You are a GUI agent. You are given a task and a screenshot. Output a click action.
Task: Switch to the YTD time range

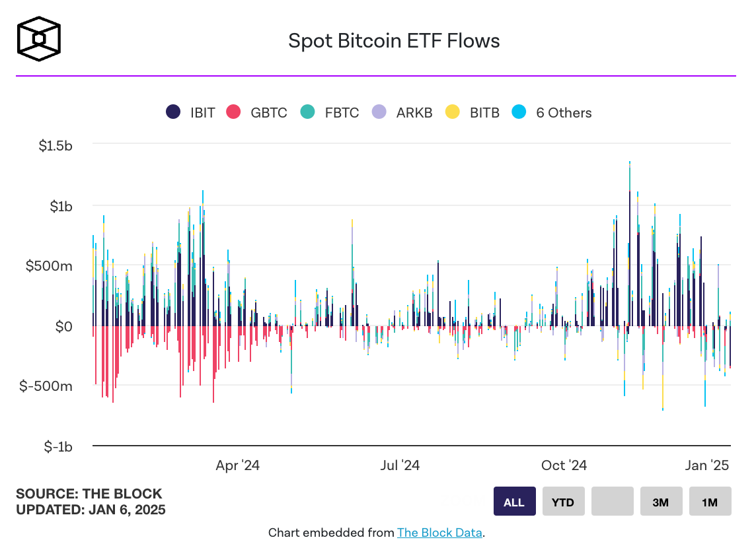pos(563,501)
